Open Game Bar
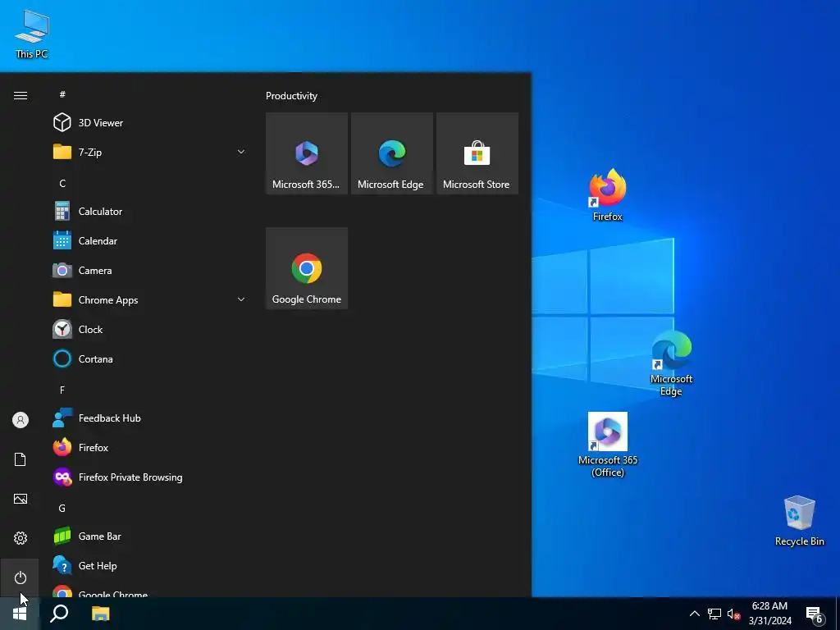The image size is (840, 630). [149, 536]
